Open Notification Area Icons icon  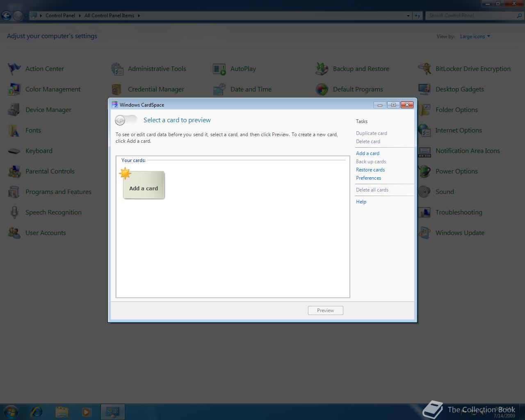pos(425,151)
